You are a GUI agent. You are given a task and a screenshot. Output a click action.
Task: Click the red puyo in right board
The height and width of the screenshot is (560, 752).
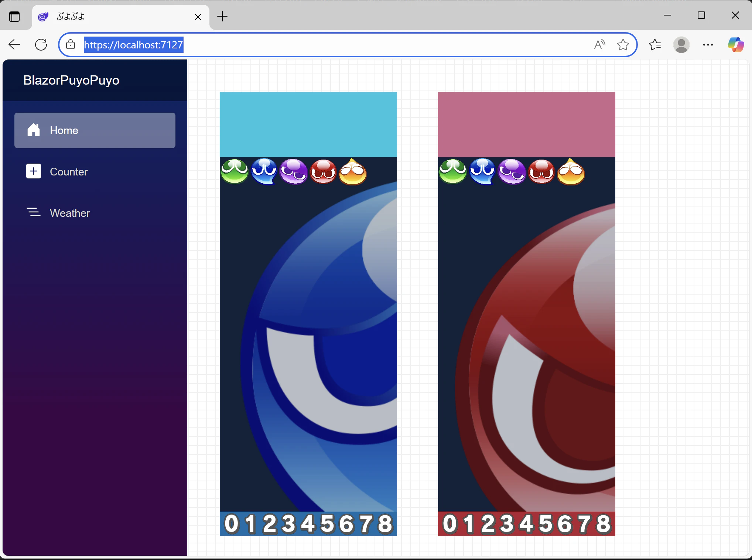click(541, 171)
